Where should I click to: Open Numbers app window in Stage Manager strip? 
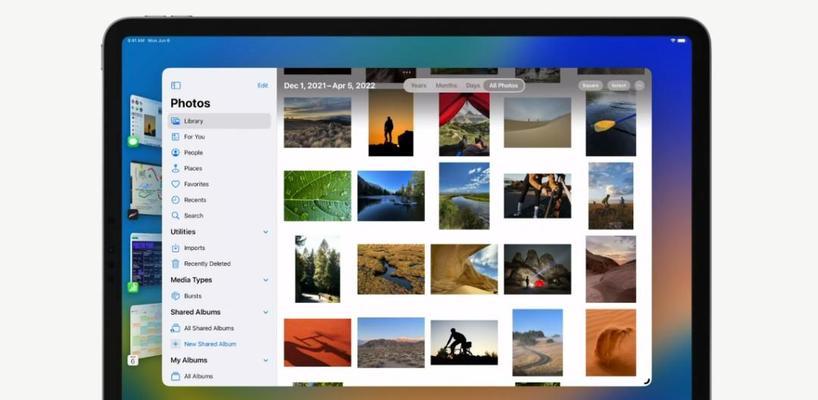(x=145, y=262)
